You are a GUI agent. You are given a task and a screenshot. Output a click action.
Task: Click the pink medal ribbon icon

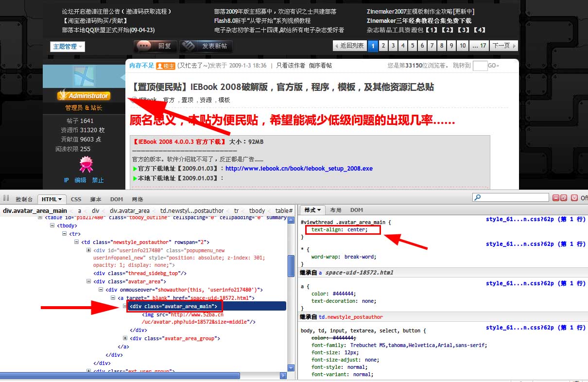pos(86,164)
